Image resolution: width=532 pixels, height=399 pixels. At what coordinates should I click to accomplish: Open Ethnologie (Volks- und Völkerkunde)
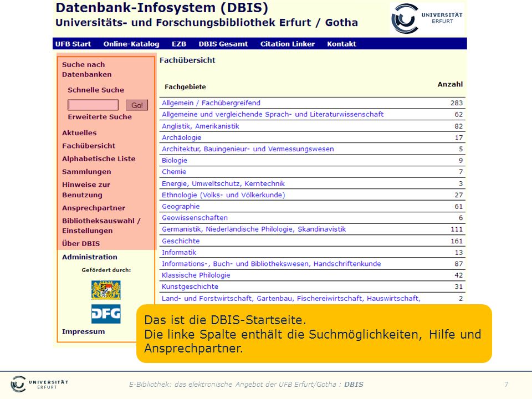[223, 195]
